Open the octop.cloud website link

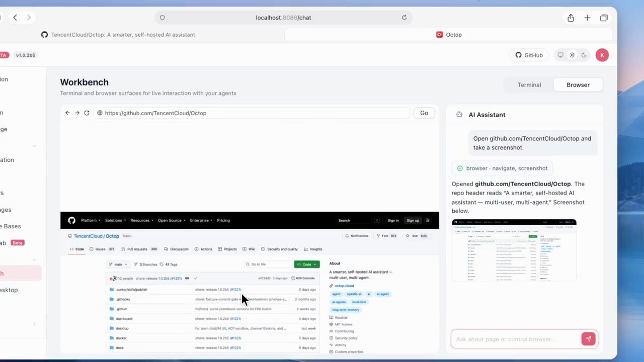(344, 286)
